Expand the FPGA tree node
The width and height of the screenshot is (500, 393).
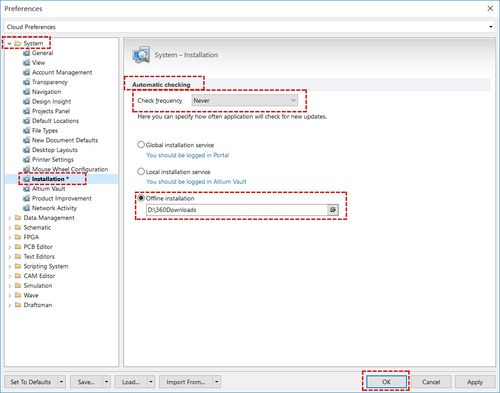9,237
